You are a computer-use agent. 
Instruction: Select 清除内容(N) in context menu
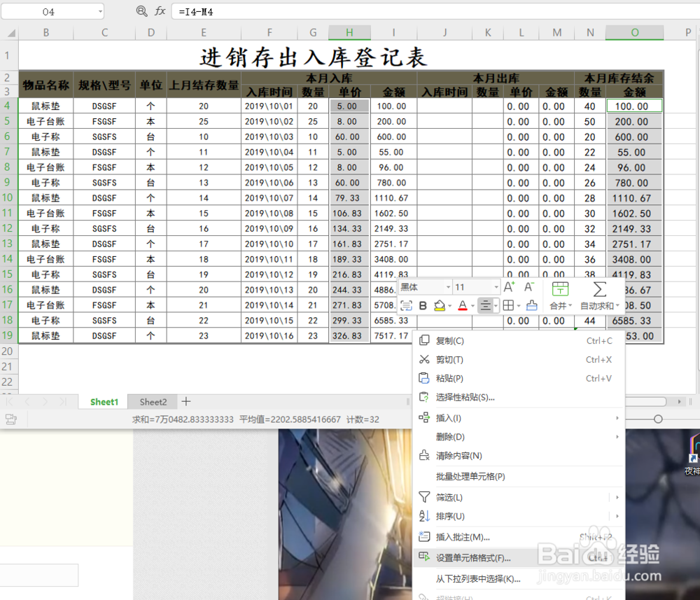(x=518, y=455)
